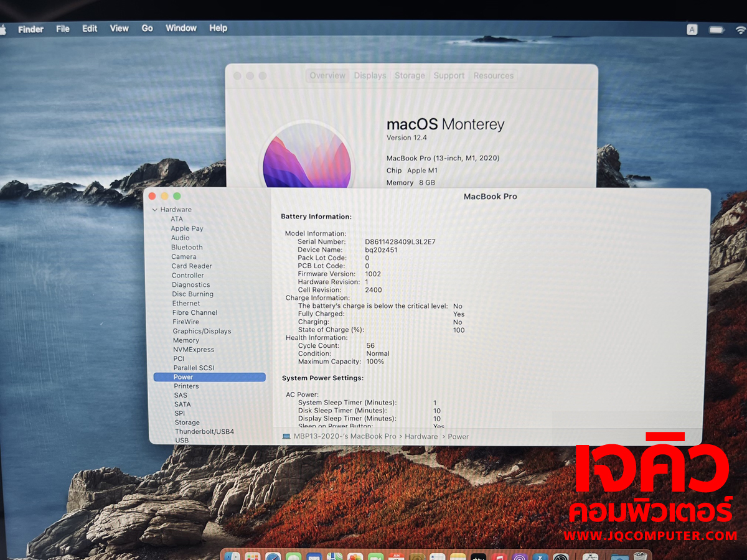Open Photos from the Dock

pos(355,558)
